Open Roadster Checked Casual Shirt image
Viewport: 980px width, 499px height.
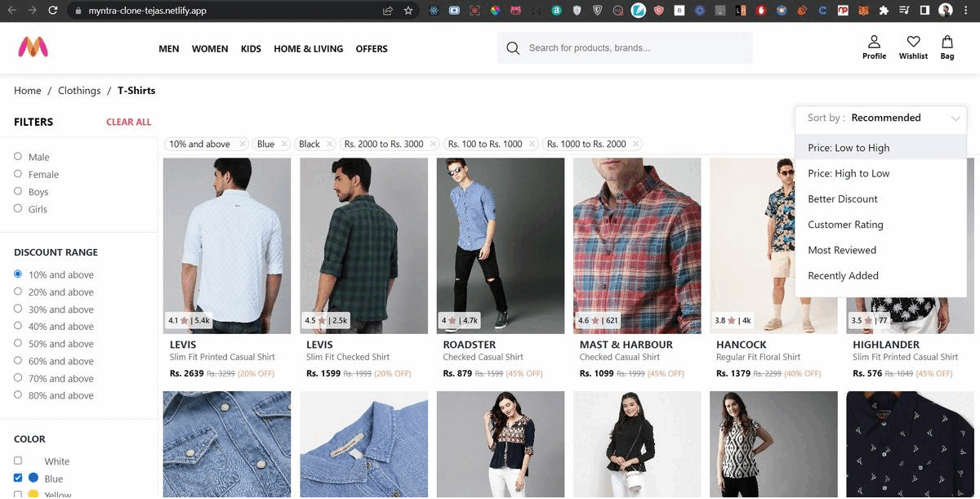point(501,246)
